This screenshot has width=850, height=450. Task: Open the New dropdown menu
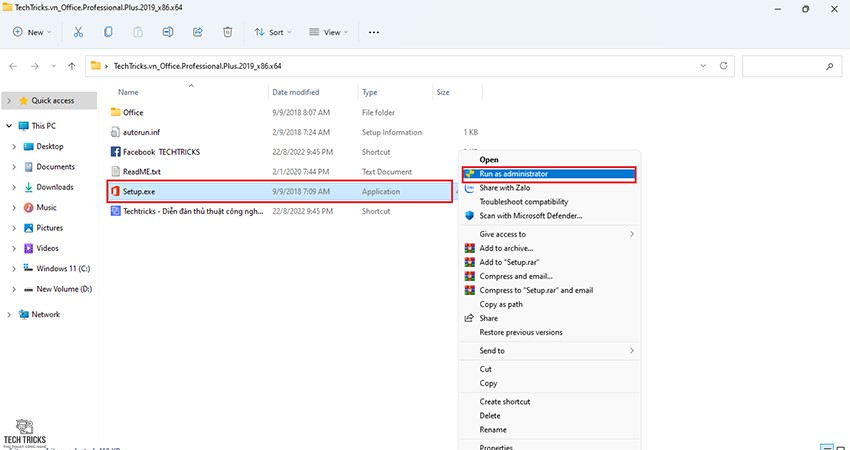(x=33, y=32)
